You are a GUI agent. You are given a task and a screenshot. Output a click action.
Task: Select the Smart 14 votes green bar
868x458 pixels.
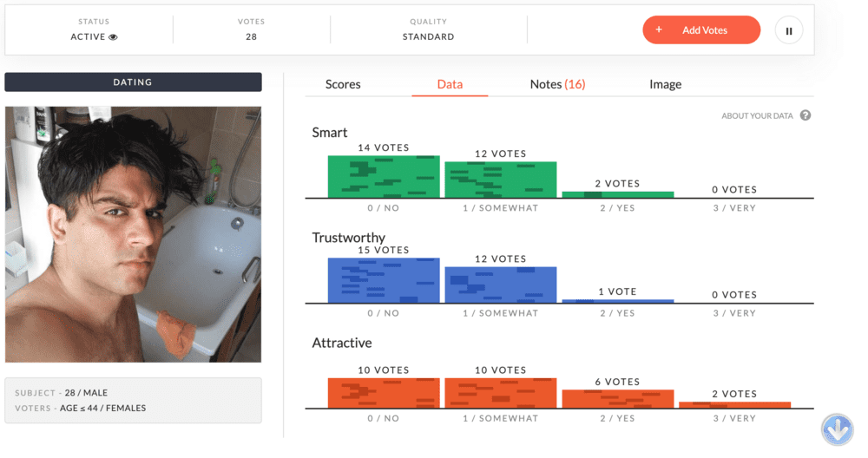pos(384,176)
